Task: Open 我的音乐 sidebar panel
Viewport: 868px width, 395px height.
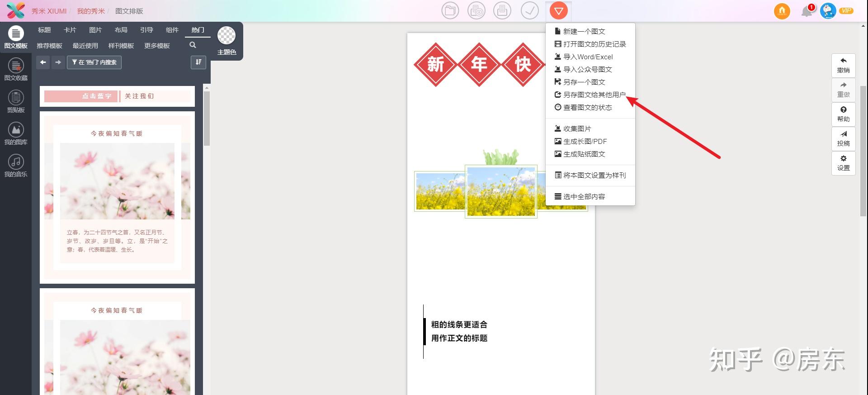Action: pos(16,166)
